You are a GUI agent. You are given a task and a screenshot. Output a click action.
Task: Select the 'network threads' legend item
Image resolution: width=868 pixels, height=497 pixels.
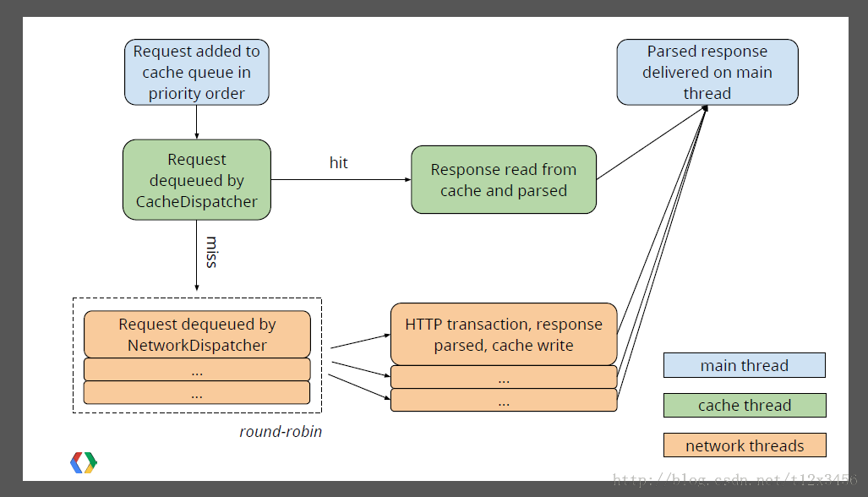[744, 445]
